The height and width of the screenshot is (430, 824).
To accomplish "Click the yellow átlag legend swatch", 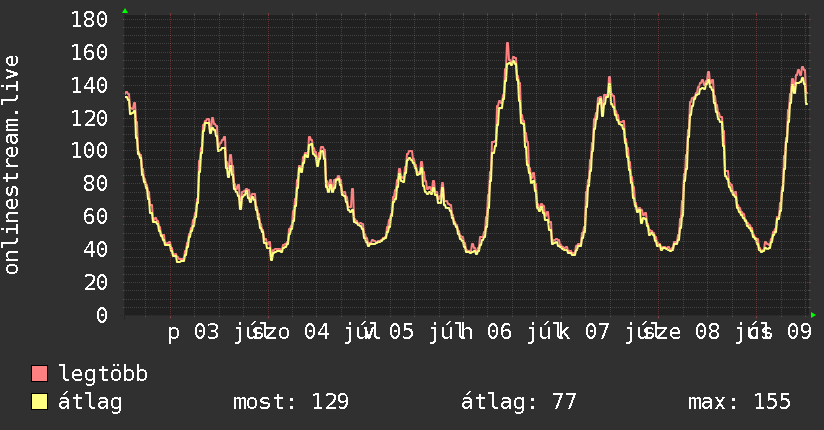I will tap(39, 402).
